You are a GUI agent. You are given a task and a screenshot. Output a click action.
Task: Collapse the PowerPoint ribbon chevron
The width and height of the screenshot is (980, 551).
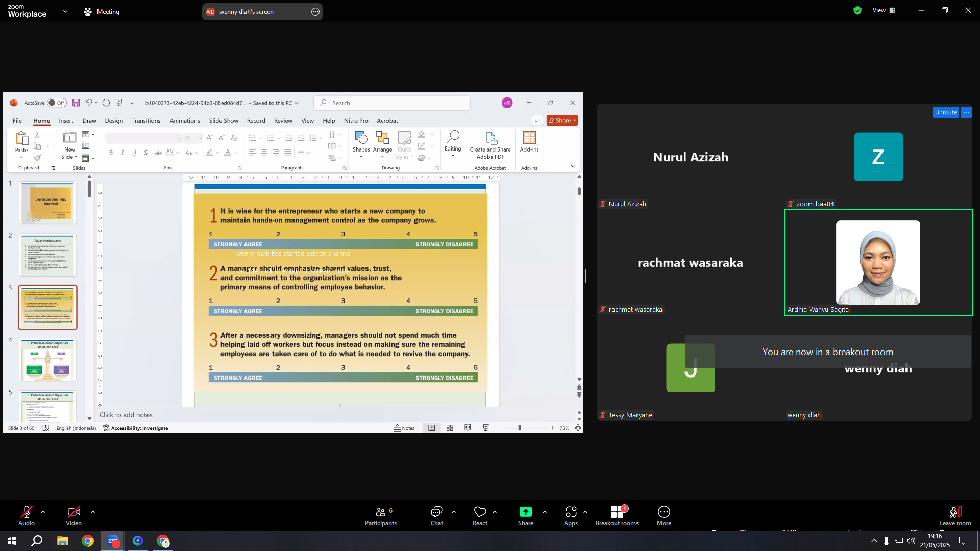pos(573,166)
